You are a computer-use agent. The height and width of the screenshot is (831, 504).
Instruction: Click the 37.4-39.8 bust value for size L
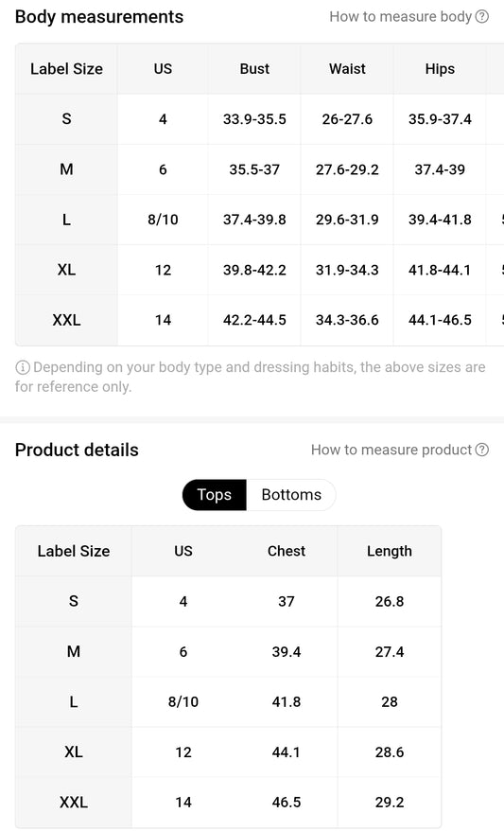[x=254, y=220]
